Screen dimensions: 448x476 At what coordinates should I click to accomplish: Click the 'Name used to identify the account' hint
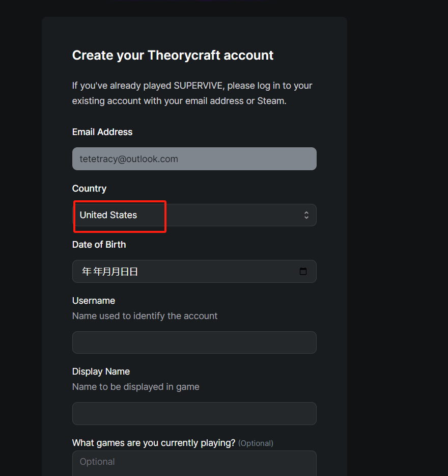tap(145, 316)
